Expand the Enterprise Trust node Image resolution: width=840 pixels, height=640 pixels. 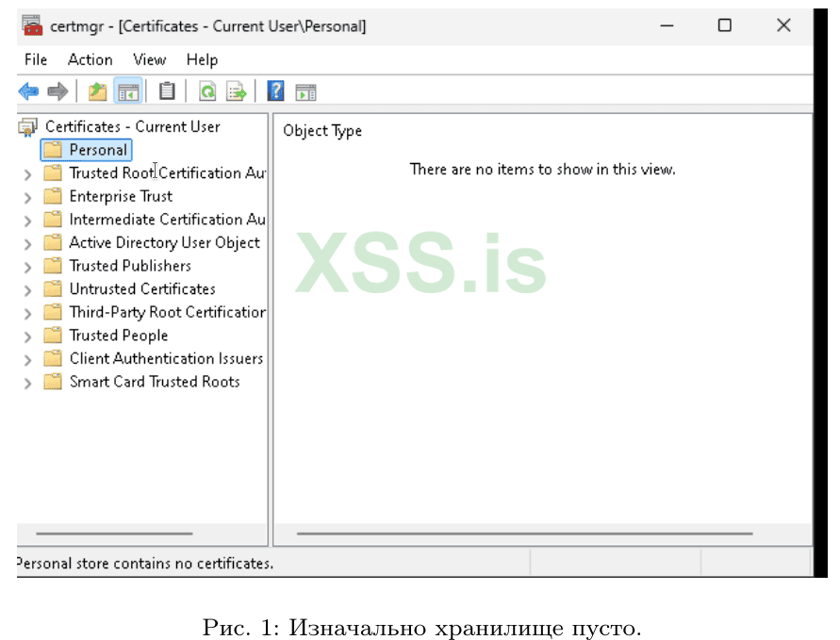tap(28, 198)
